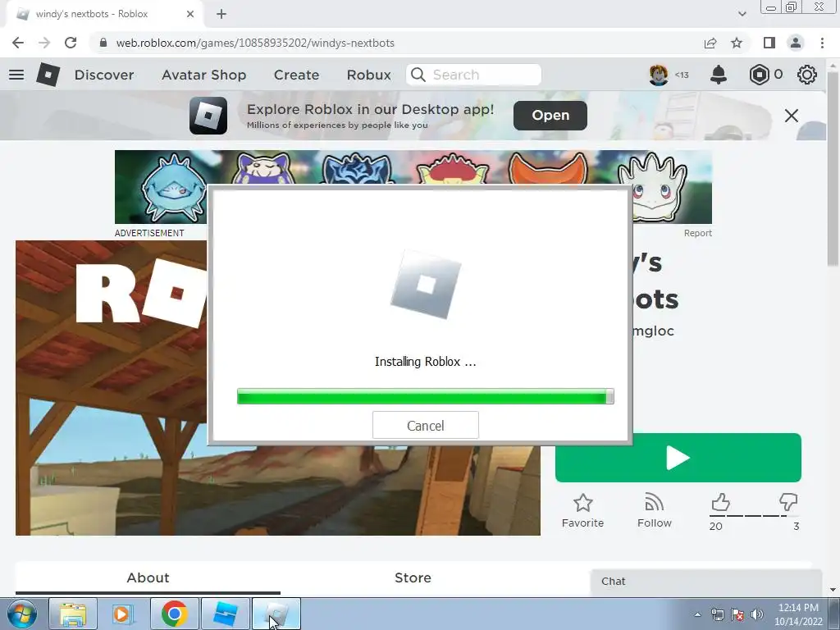The height and width of the screenshot is (630, 840).
Task: Open the settings gear icon
Action: coord(807,75)
